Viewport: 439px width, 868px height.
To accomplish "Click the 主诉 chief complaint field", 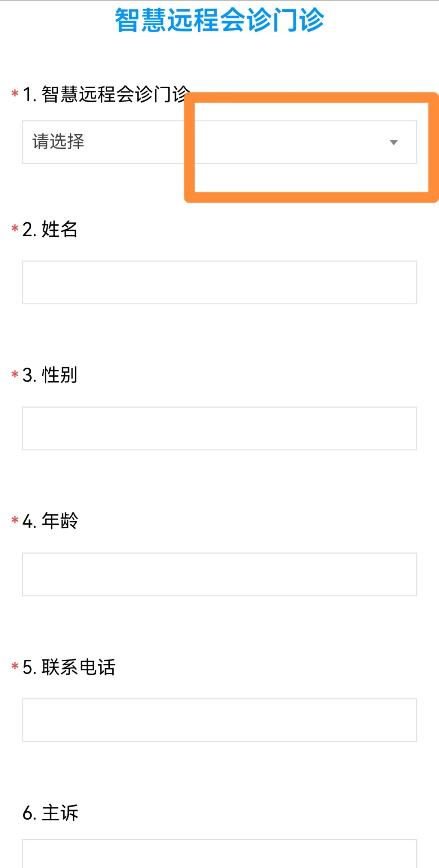I will click(x=219, y=853).
